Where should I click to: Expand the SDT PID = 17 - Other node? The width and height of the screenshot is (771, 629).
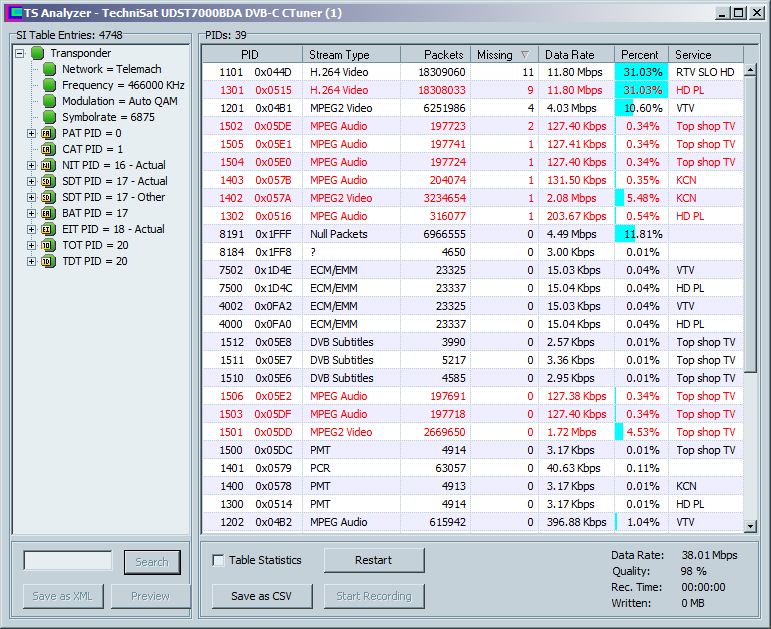coord(31,197)
